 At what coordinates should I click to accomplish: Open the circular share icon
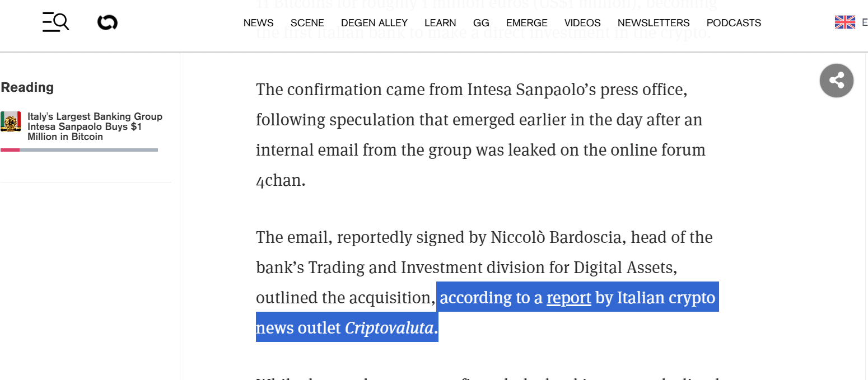point(836,81)
